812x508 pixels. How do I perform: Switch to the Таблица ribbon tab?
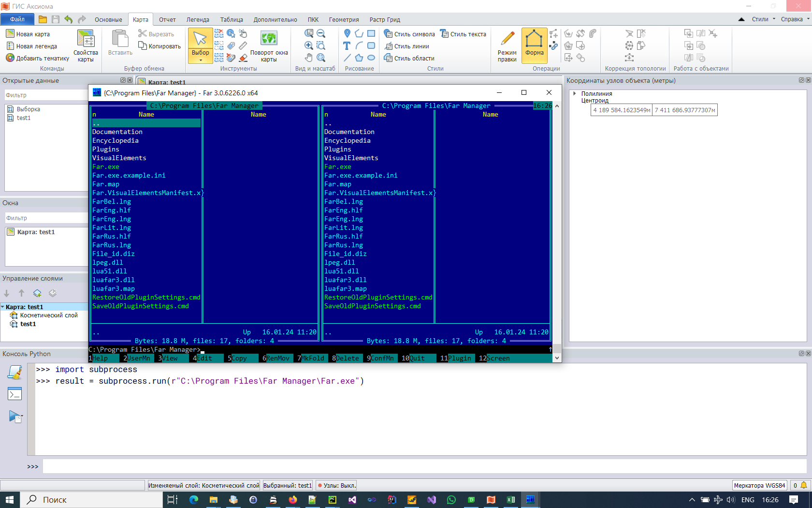(232, 20)
